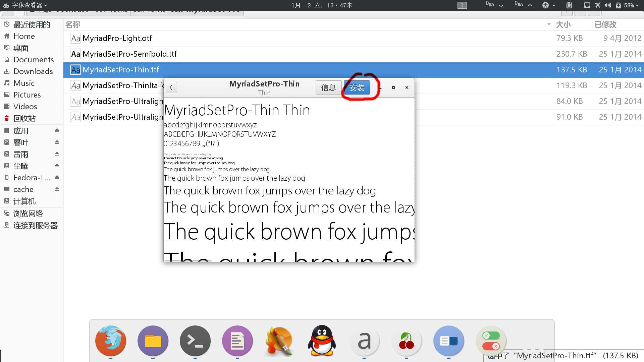Open the QQ penguin app in dock

[322, 341]
